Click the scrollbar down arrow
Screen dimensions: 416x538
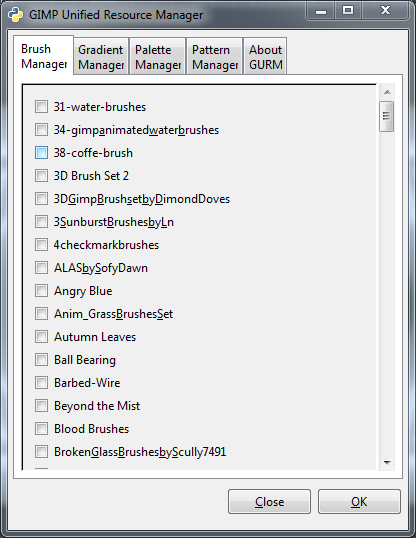(387, 463)
